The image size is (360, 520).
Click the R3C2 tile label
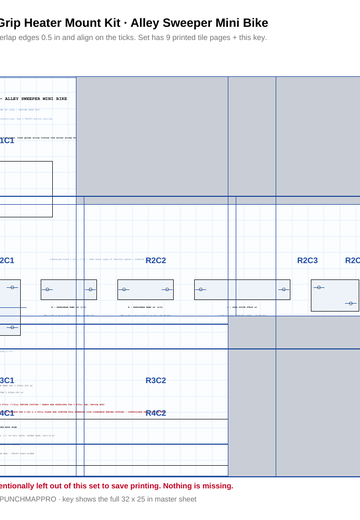pyautogui.click(x=156, y=380)
